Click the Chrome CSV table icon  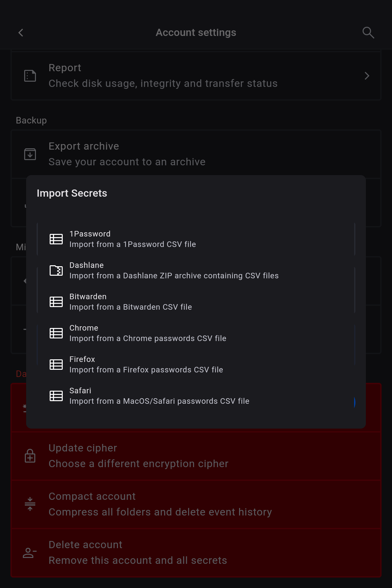[56, 333]
